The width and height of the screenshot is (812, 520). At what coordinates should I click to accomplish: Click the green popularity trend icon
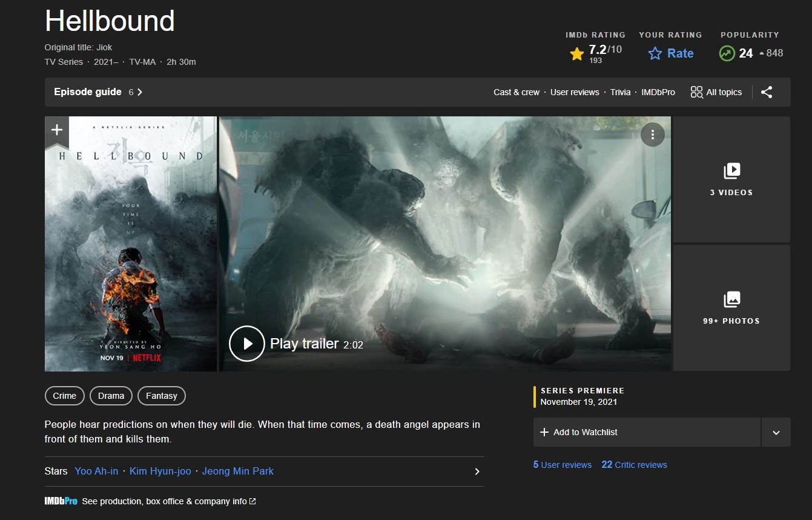click(727, 53)
